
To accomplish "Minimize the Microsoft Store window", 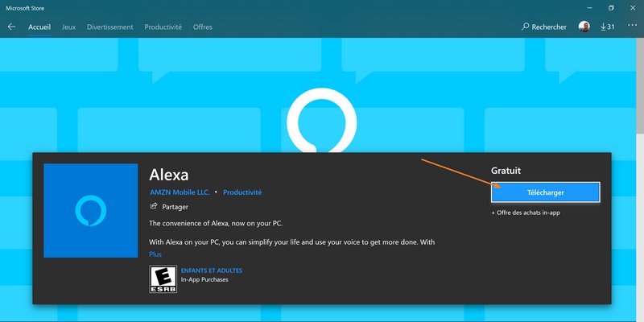I will [589, 8].
